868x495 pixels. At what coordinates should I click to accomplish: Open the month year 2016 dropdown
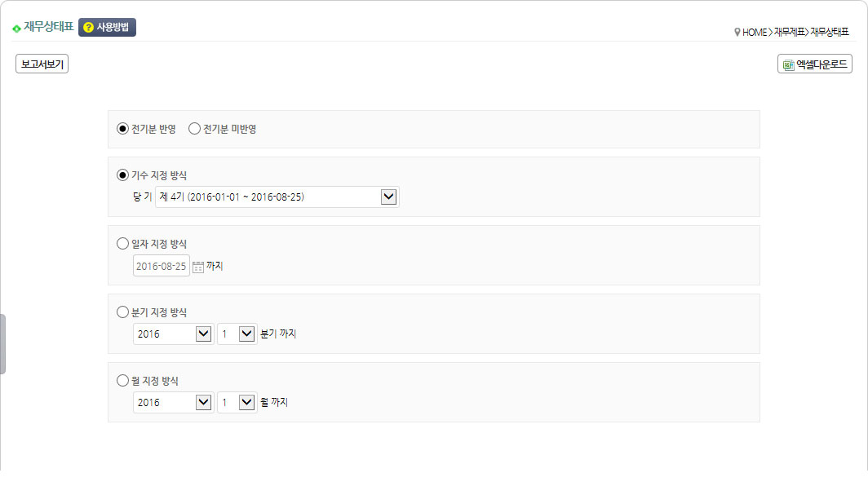(x=173, y=403)
